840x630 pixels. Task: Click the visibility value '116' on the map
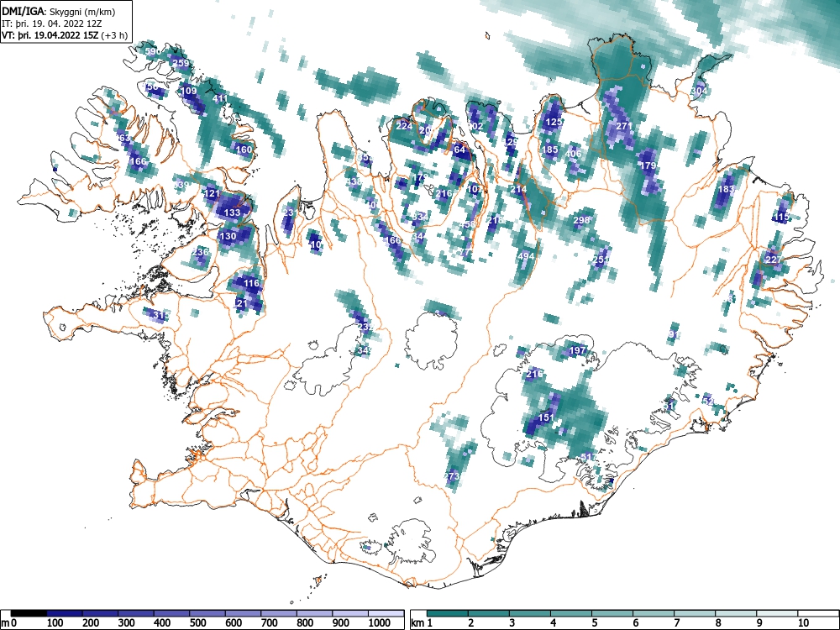(x=251, y=283)
